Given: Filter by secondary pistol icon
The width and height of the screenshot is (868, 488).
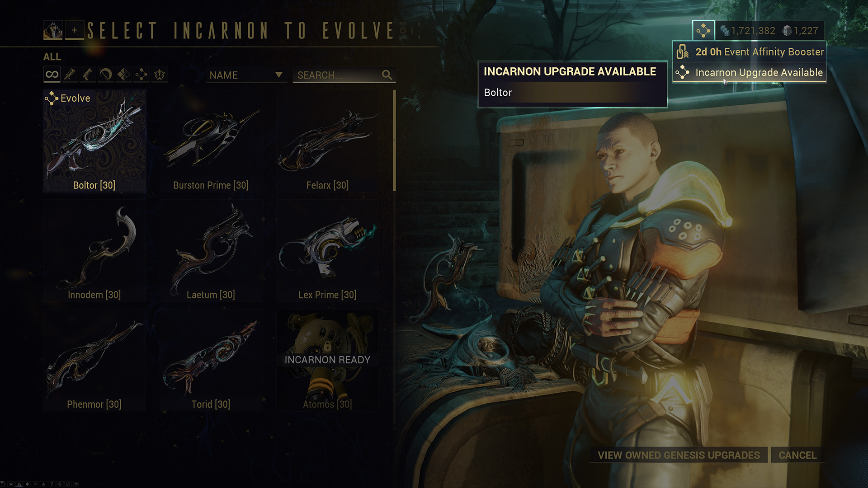Looking at the screenshot, I should 88,75.
